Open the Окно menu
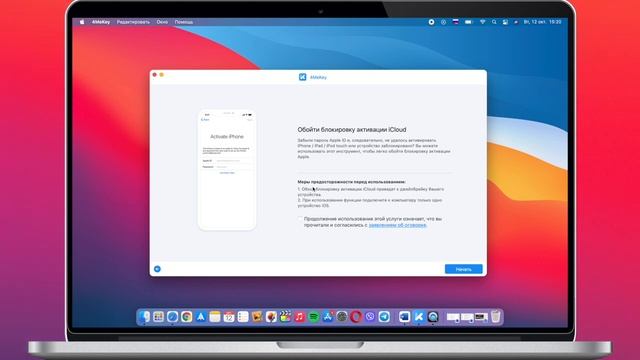Image resolution: width=640 pixels, height=360 pixels. (162, 22)
